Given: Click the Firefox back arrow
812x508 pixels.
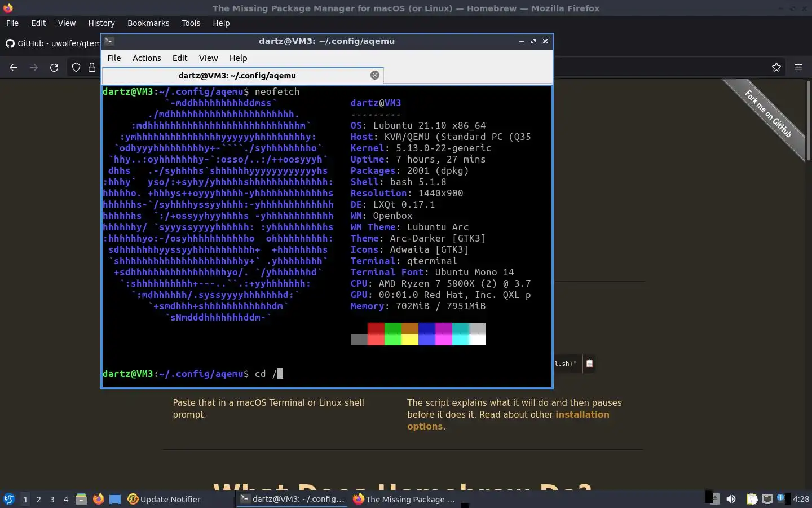Looking at the screenshot, I should pyautogui.click(x=14, y=67).
